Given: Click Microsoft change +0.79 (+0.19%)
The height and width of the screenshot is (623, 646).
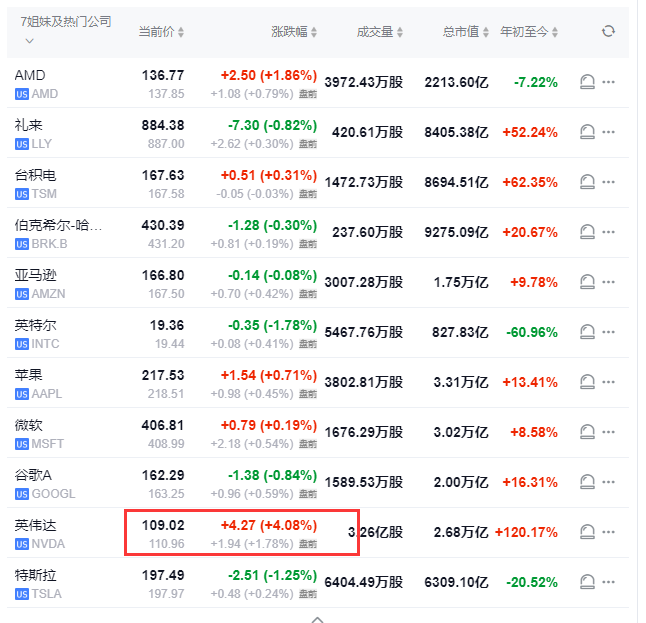Looking at the screenshot, I should pos(269,425).
